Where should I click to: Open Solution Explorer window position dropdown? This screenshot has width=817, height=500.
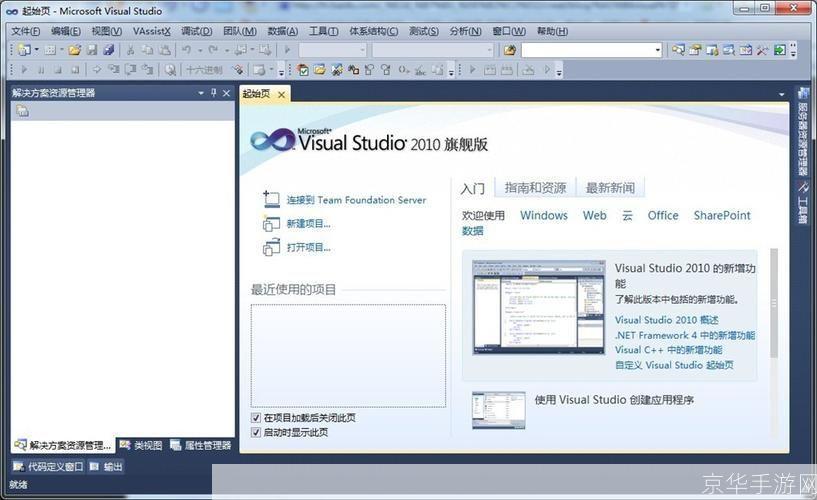tap(201, 93)
